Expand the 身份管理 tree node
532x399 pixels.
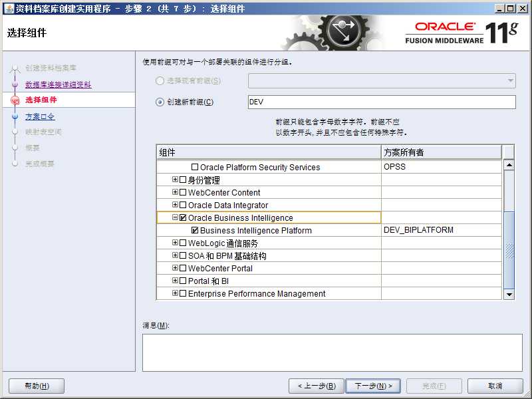pyautogui.click(x=175, y=179)
